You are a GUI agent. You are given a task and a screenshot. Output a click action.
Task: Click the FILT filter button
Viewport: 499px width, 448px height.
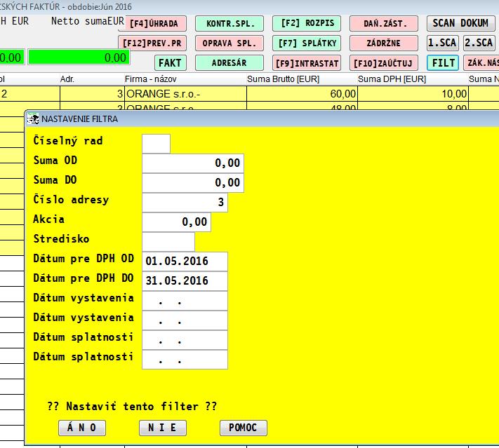click(443, 63)
